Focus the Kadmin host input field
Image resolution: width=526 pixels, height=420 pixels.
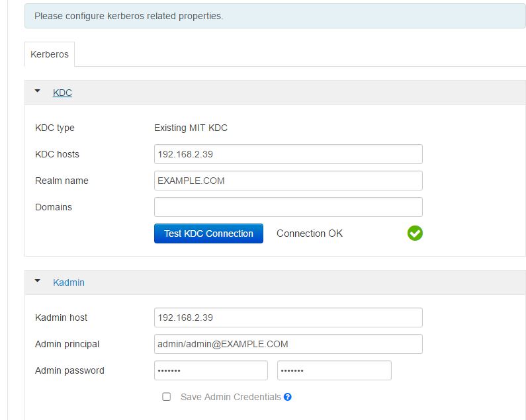point(288,317)
